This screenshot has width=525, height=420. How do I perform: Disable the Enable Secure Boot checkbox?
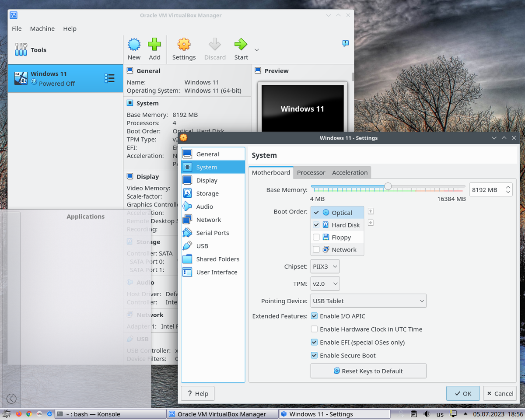pos(314,355)
